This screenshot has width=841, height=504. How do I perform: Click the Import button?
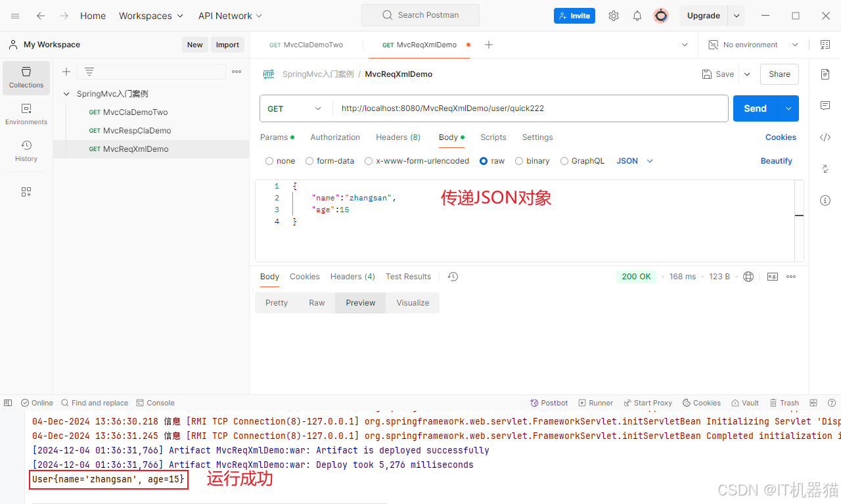click(227, 45)
